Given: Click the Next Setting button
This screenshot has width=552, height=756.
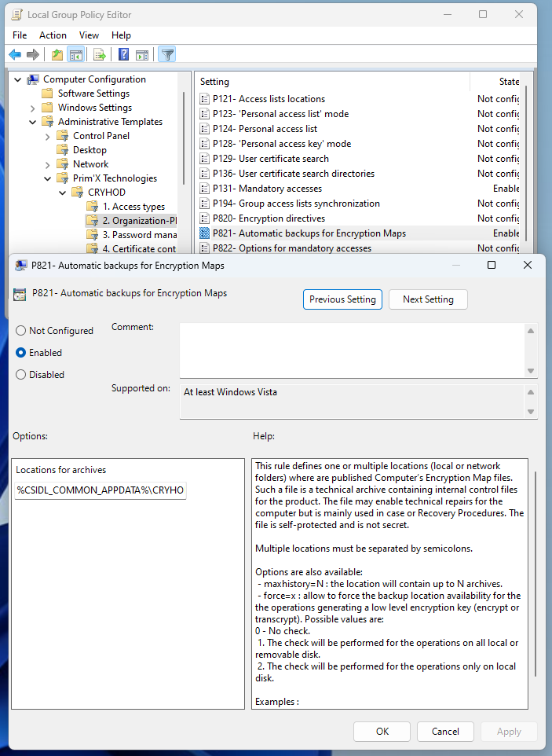Looking at the screenshot, I should click(x=428, y=299).
